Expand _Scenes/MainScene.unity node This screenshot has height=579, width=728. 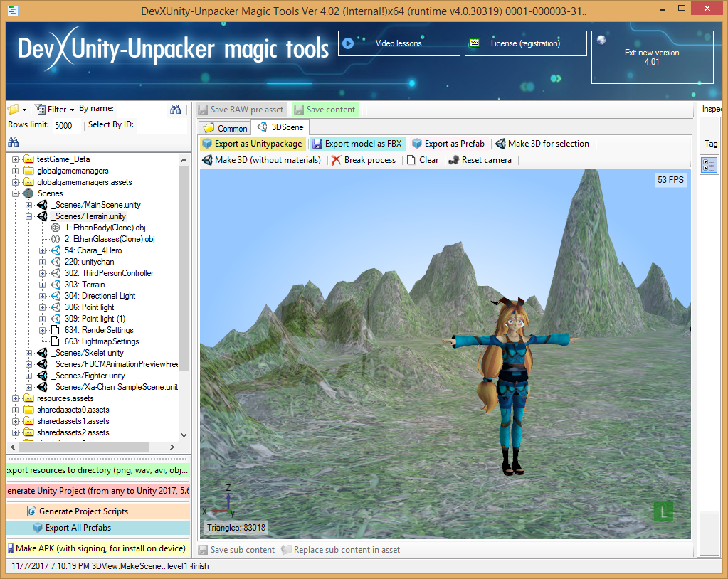(x=28, y=205)
